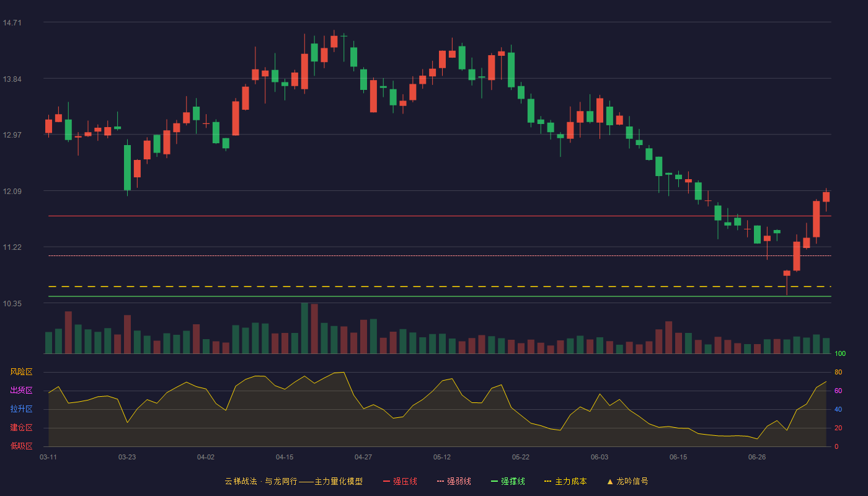Toggle the 强撑线 legend entry
This screenshot has width=868, height=496.
click(508, 481)
